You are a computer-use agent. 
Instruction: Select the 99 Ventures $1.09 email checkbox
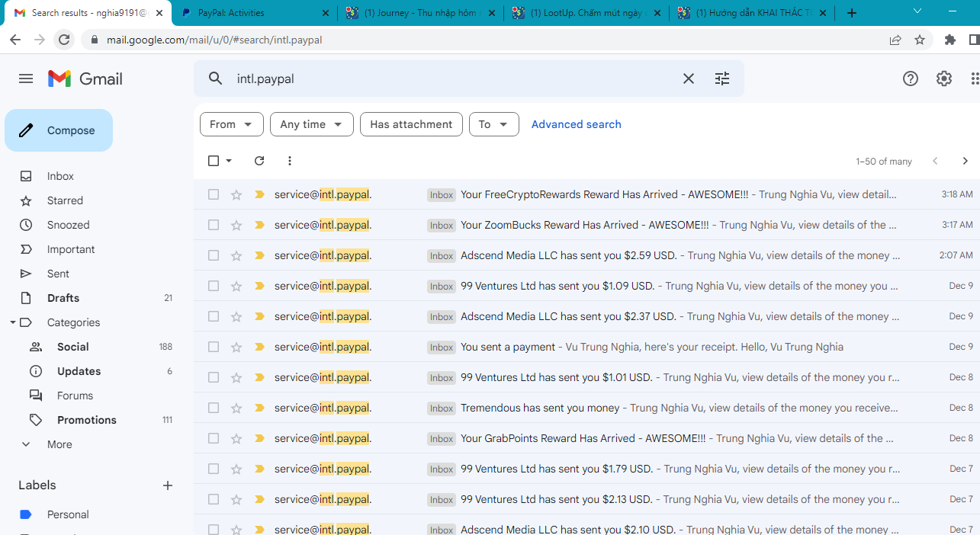(214, 286)
